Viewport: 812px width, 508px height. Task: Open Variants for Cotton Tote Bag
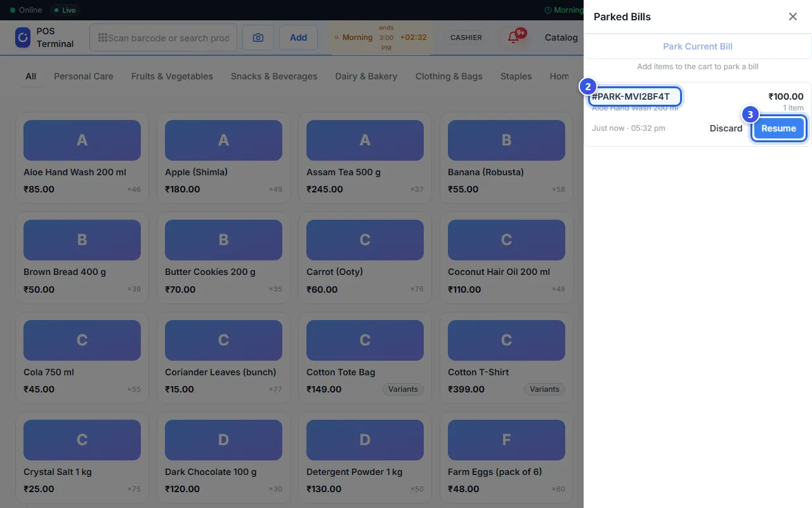pyautogui.click(x=403, y=389)
